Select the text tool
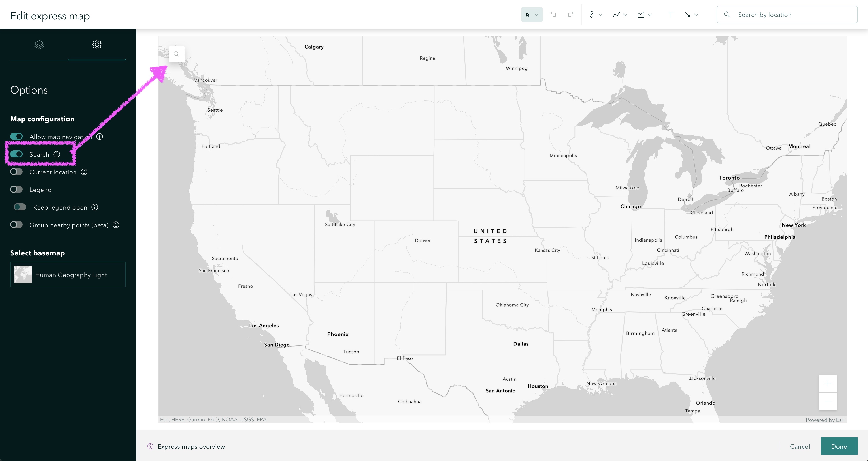Screen dimensions: 868x461 pos(671,15)
